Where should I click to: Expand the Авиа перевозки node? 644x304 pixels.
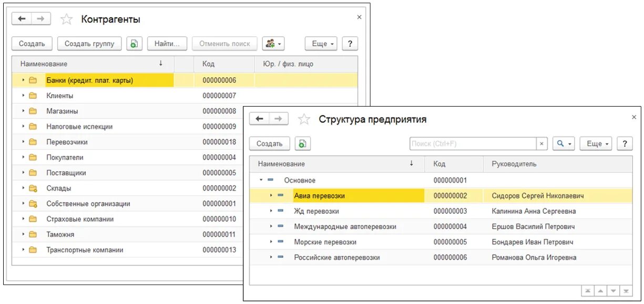click(x=271, y=195)
